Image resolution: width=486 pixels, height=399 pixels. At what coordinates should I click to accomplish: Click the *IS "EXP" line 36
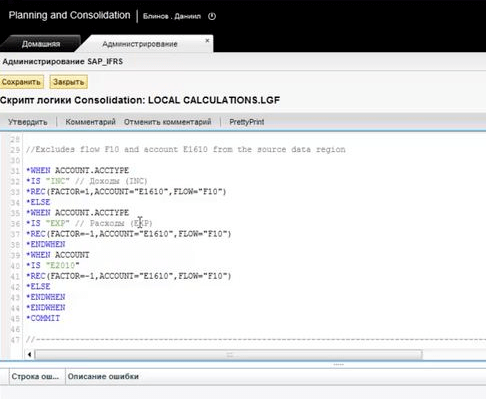89,223
